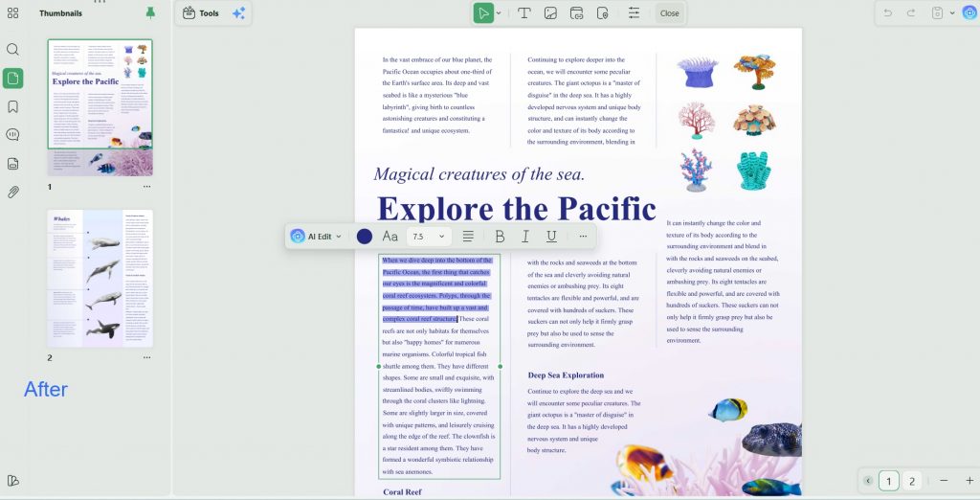980x500 pixels.
Task: Jump to page 2 button at bottom
Action: click(x=912, y=481)
